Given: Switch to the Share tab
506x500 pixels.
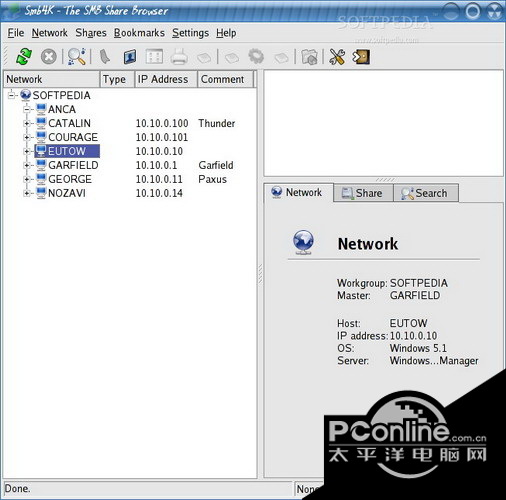Looking at the screenshot, I should click(x=363, y=193).
